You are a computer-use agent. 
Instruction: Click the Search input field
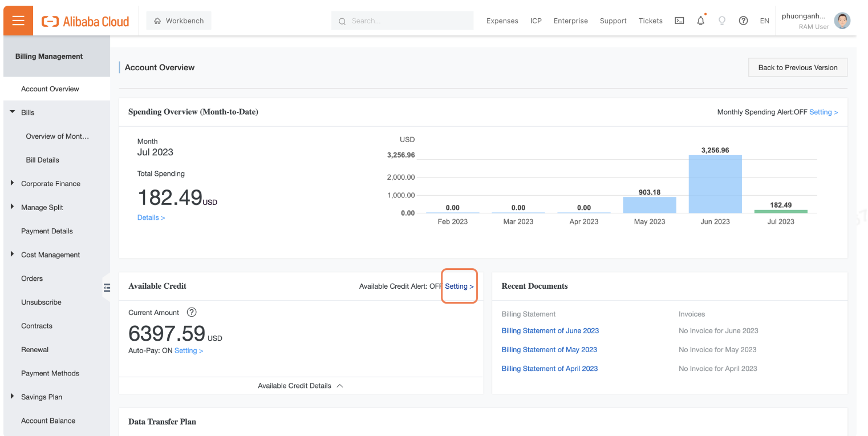(402, 21)
